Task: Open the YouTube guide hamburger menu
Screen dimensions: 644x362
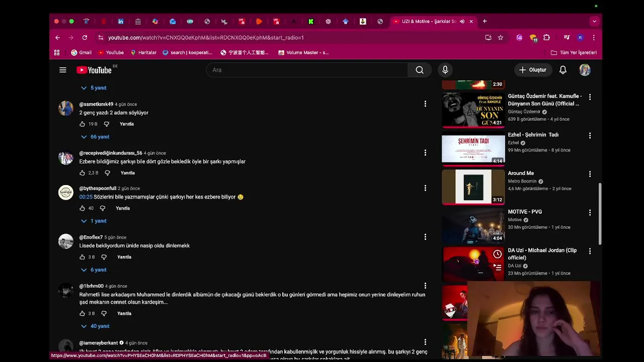Action: pos(63,70)
